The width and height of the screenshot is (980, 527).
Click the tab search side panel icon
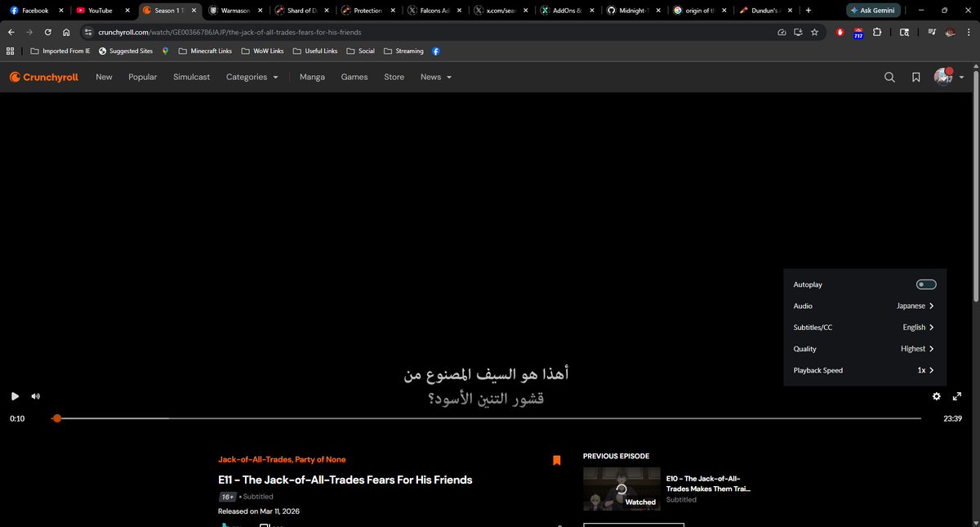pyautogui.click(x=904, y=32)
